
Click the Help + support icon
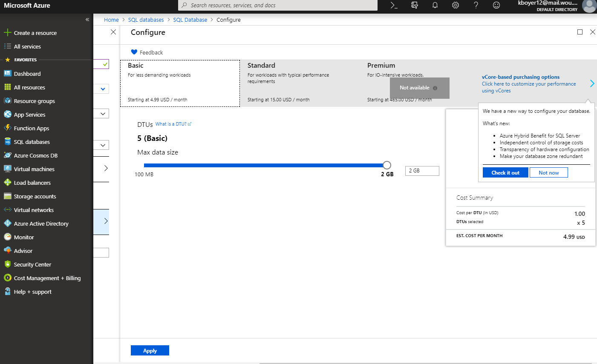(x=7, y=292)
